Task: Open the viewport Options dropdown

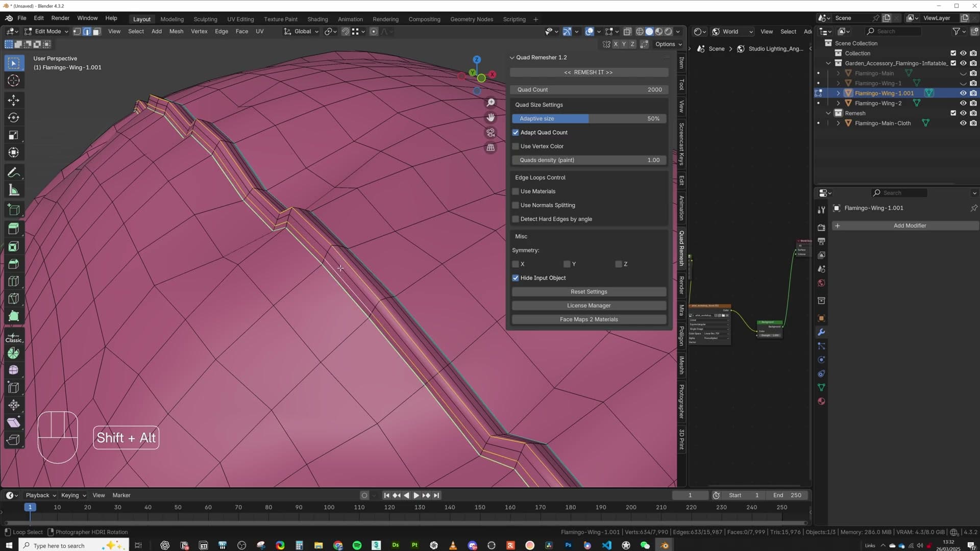Action: (x=668, y=44)
